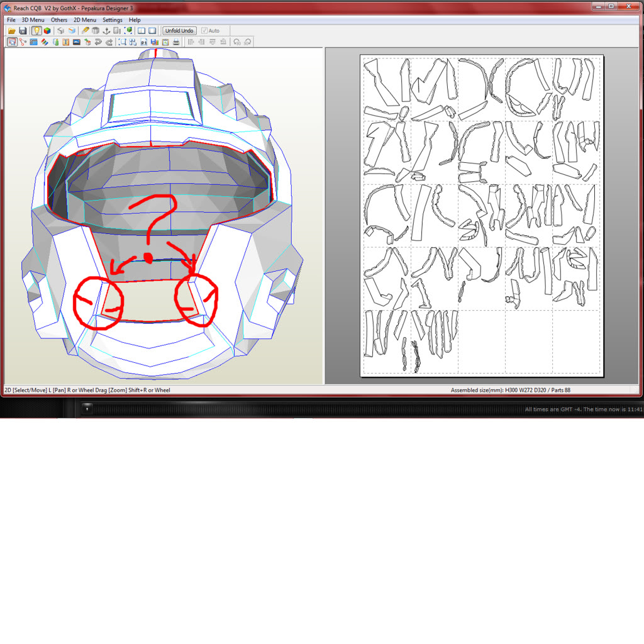Click the split two-pane window layout icon

[142, 31]
